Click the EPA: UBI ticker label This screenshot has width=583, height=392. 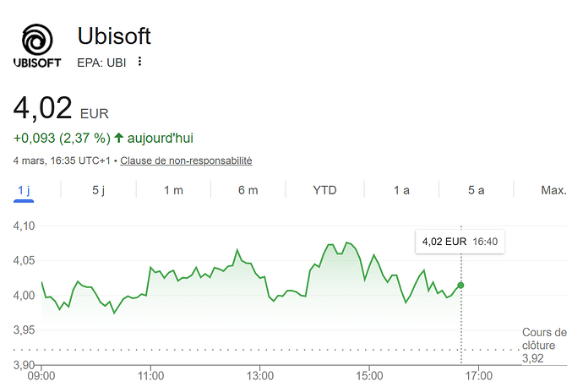pos(101,62)
